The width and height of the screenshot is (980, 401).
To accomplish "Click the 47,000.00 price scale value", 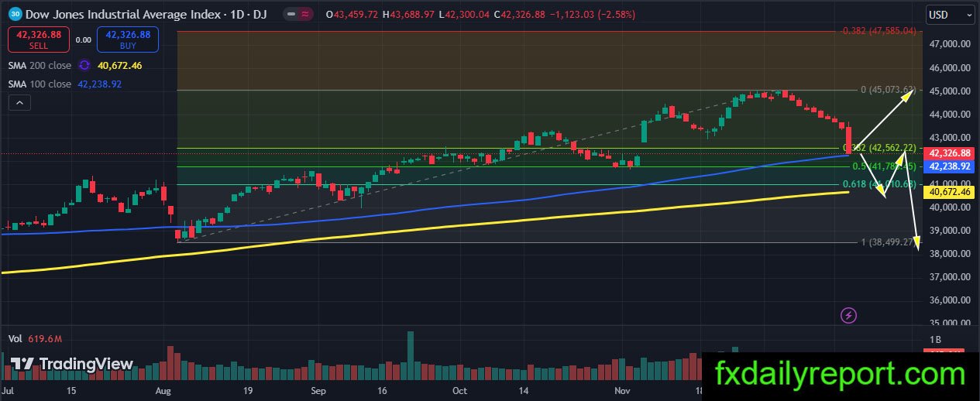I will tap(949, 44).
